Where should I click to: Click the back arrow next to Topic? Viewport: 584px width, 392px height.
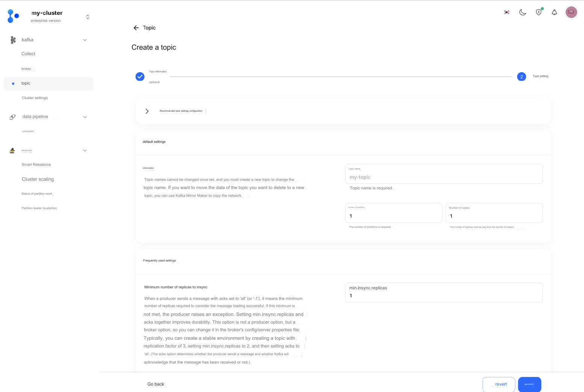pyautogui.click(x=136, y=28)
